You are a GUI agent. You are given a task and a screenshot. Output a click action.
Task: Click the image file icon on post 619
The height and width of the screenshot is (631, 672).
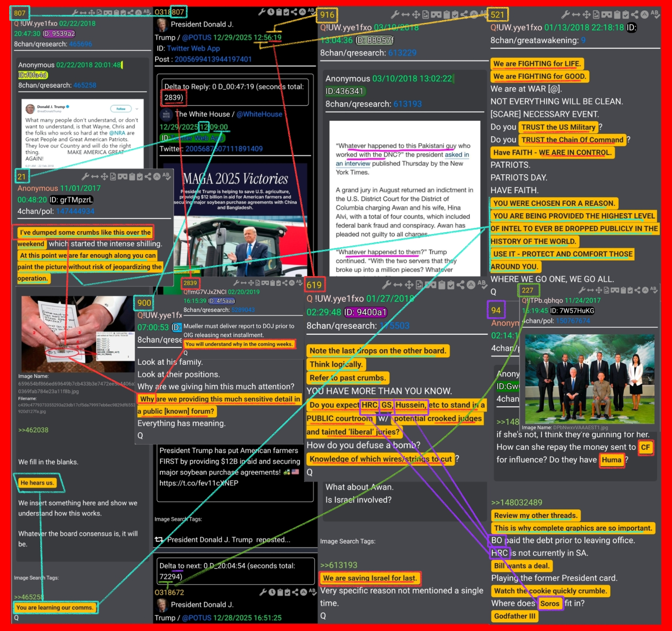tap(420, 285)
